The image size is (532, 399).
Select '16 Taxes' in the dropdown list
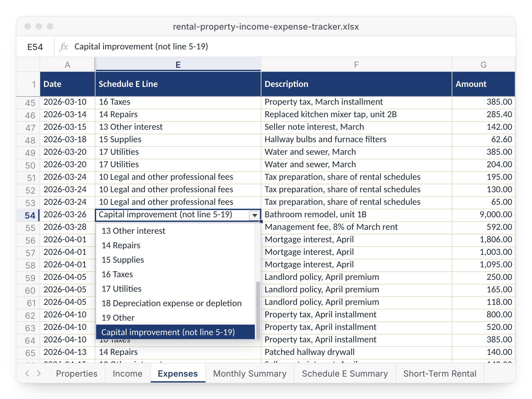coord(175,274)
